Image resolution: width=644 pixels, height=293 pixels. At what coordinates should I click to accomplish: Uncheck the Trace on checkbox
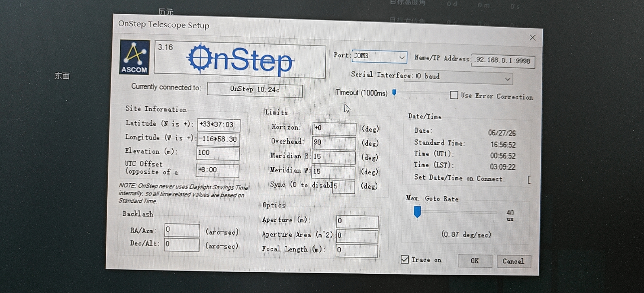pyautogui.click(x=405, y=259)
